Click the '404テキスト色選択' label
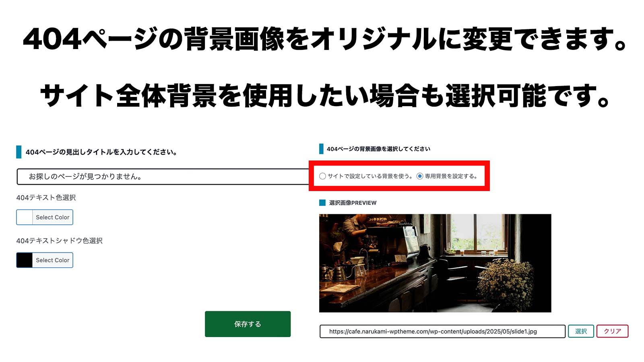 pos(46,197)
